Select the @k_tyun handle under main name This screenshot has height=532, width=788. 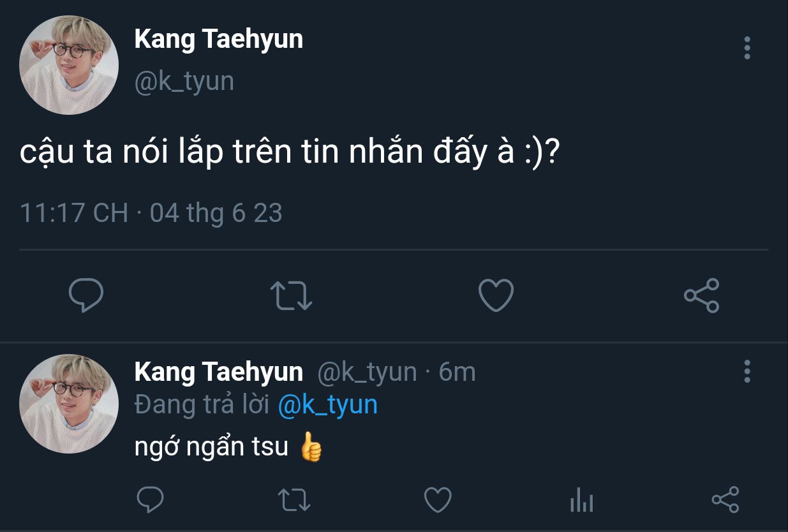(184, 82)
